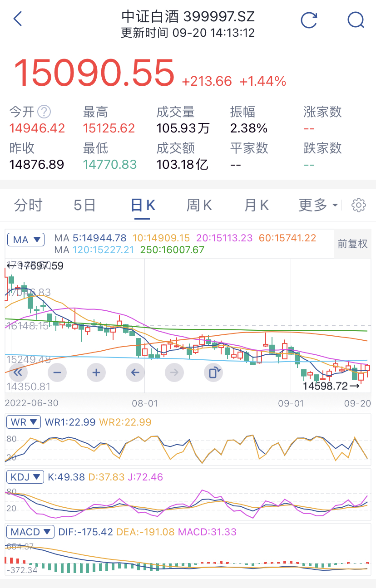Rotate chart to landscape view
376x588 pixels.
click(213, 373)
